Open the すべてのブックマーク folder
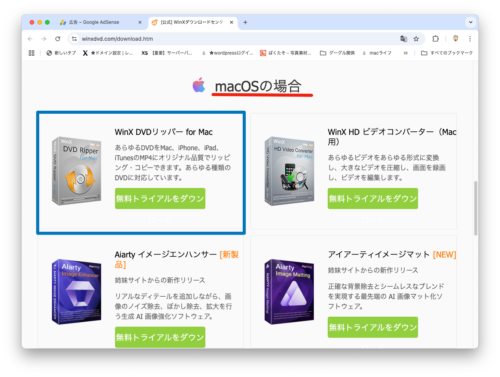Screen dimensions: 500x377 447,53
